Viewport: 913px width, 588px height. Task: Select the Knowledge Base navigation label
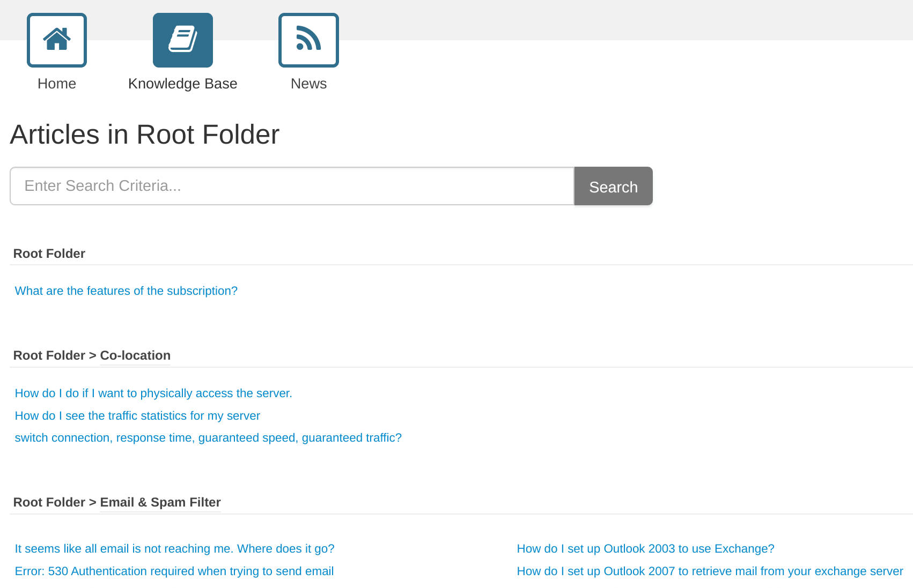(183, 84)
